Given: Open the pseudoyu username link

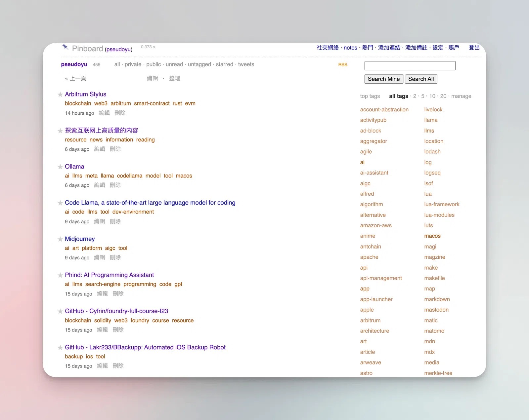Looking at the screenshot, I should pyautogui.click(x=74, y=64).
